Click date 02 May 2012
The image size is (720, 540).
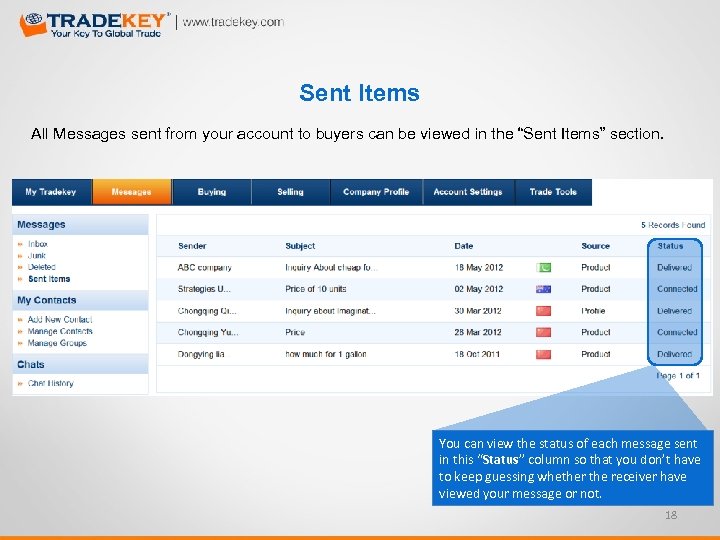point(479,289)
